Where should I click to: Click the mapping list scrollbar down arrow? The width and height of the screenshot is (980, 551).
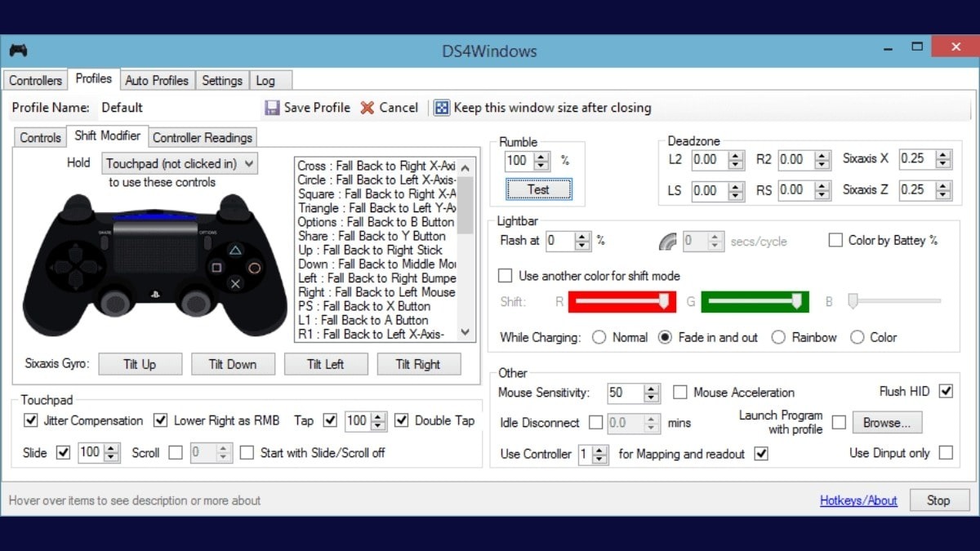[465, 333]
